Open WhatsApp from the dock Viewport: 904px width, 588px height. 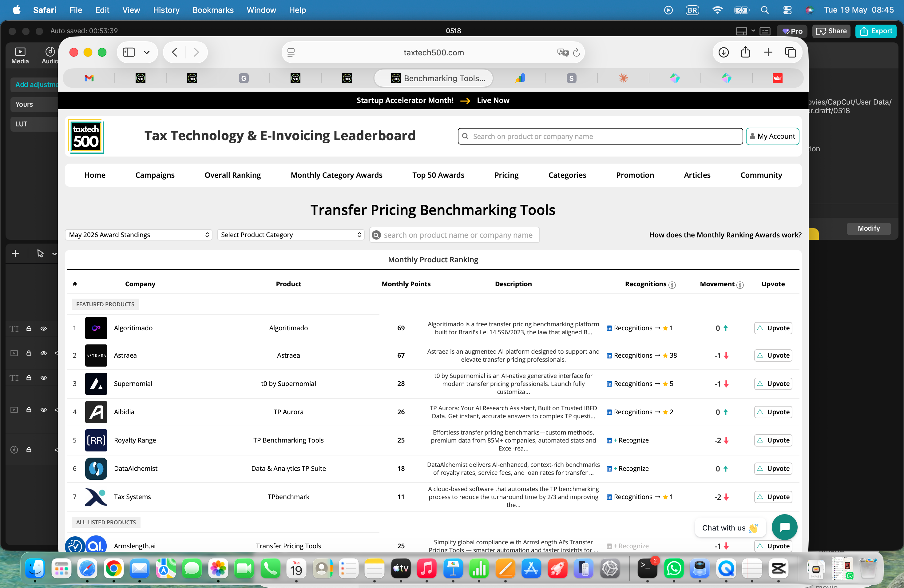pos(673,569)
